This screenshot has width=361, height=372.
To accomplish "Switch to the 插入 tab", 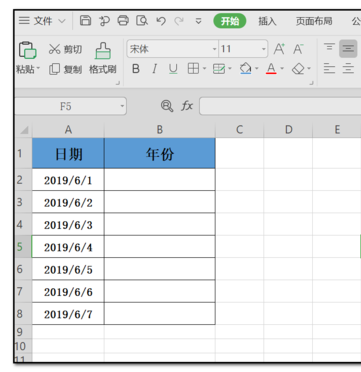I will (x=267, y=21).
